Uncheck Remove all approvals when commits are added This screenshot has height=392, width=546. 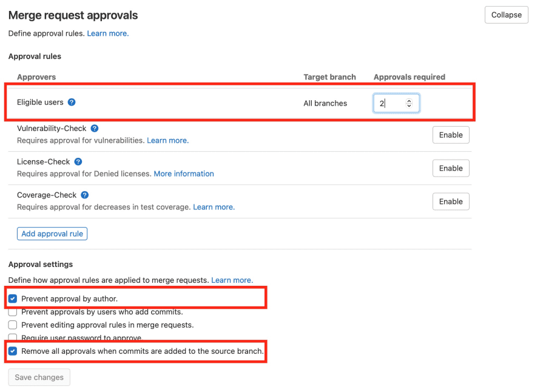point(13,351)
